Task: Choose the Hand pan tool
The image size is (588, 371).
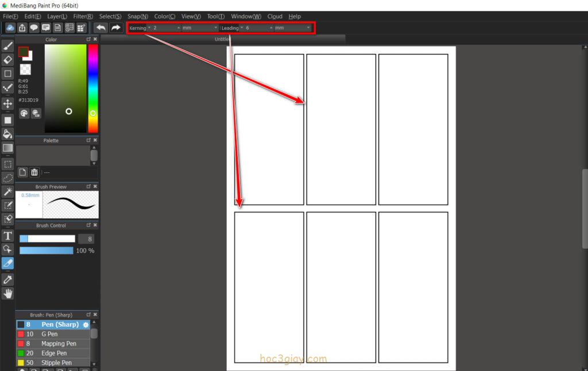Action: 8,293
